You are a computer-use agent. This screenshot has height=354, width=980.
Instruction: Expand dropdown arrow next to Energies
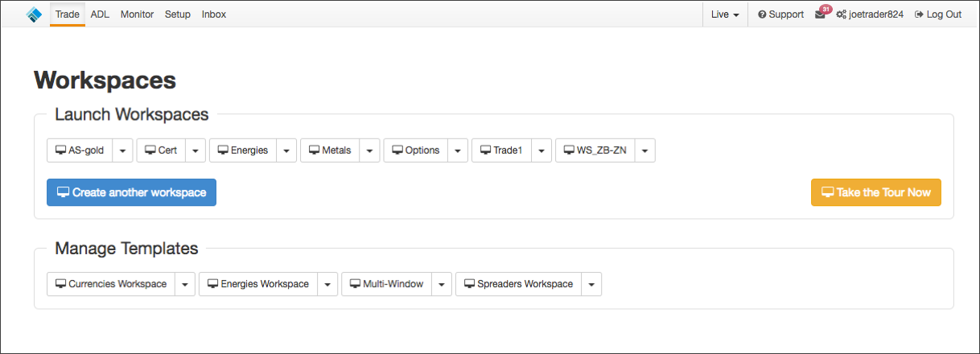tap(286, 150)
